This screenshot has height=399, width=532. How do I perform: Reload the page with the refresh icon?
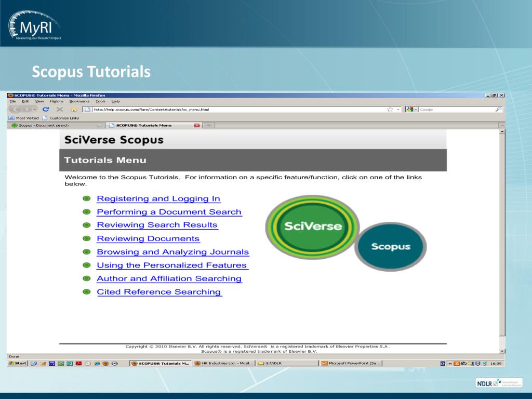[46, 109]
